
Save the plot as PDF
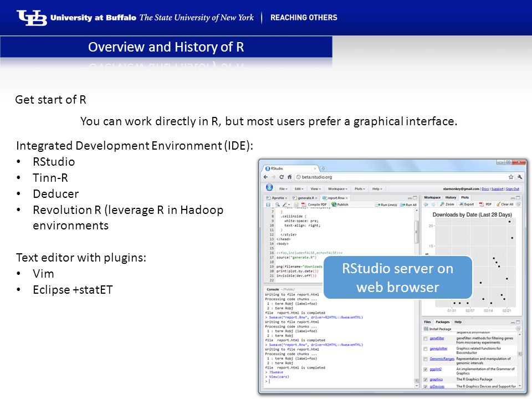pyautogui.click(x=485, y=204)
